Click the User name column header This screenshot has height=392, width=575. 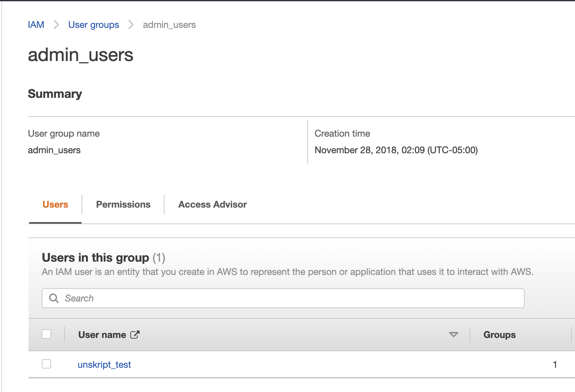[102, 335]
